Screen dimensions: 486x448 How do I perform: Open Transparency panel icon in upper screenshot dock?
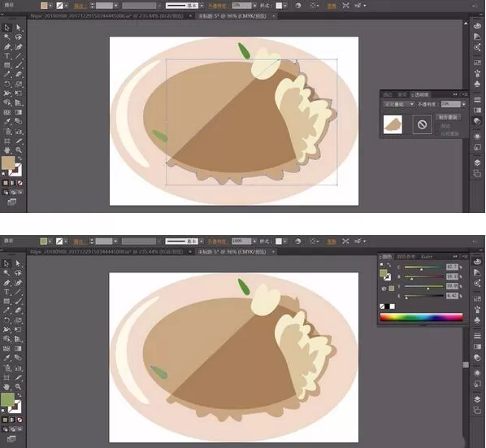tap(477, 121)
